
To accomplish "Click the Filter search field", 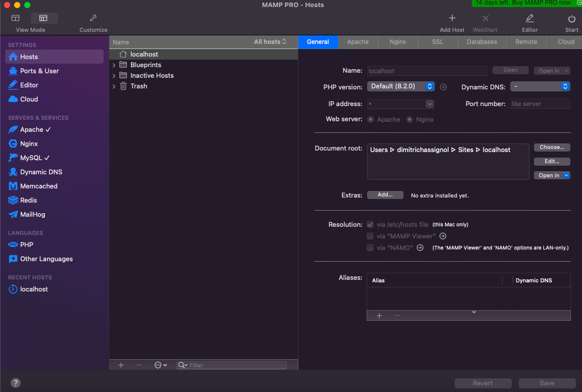I will (x=232, y=365).
